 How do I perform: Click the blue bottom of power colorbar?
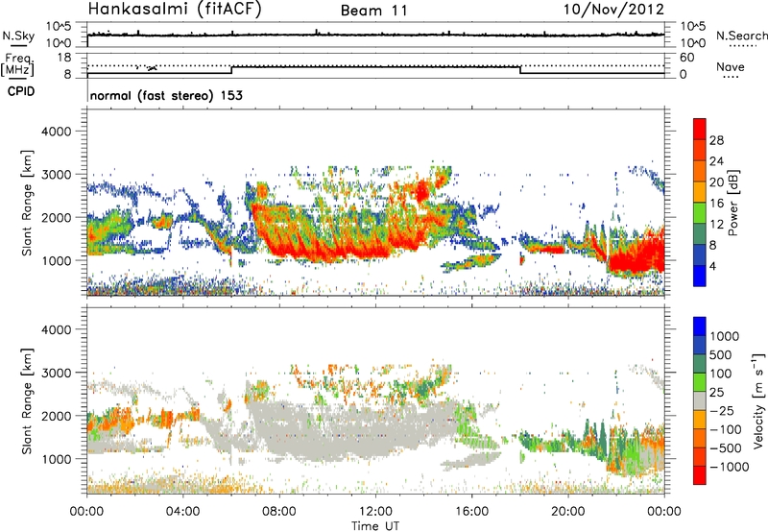click(x=700, y=277)
